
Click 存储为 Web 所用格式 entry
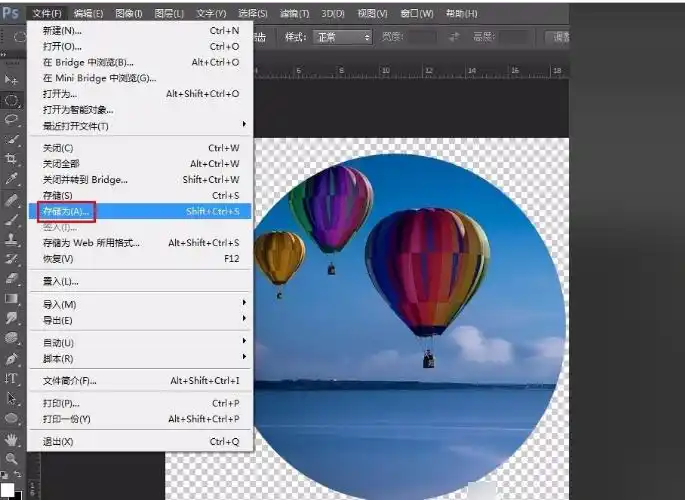tap(90, 243)
